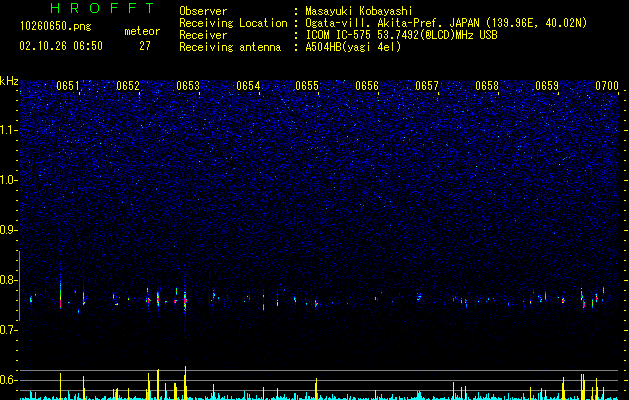The width and height of the screenshot is (629, 400).
Task: Select the ICOM IC-575 receiver text
Action: pyautogui.click(x=401, y=35)
